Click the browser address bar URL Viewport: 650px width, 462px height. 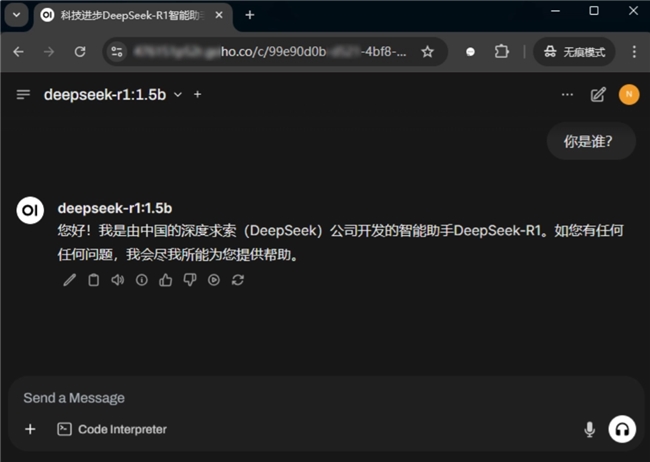270,52
